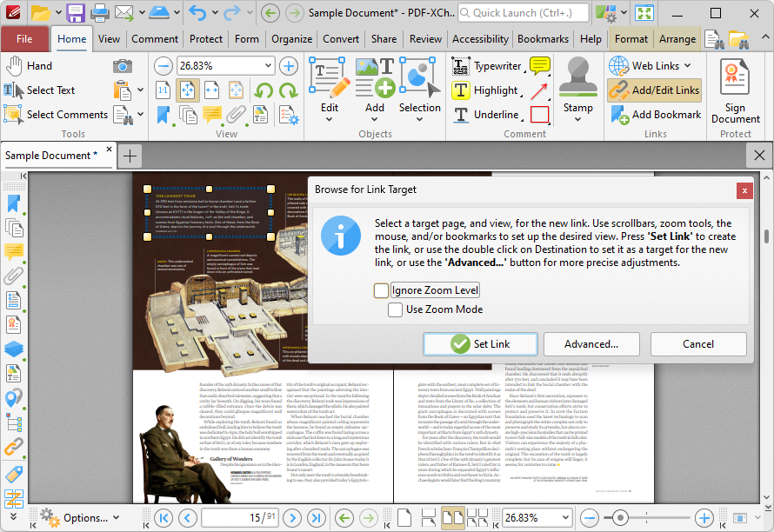774x532 pixels.
Task: Click the zoom out minus button in ribbon
Action: pos(163,66)
